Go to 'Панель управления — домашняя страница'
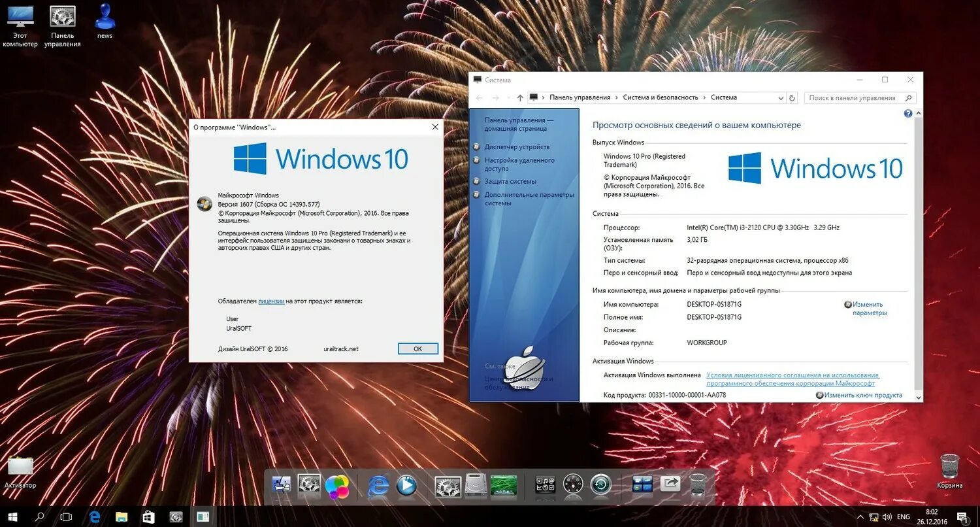Image resolution: width=980 pixels, height=527 pixels. pos(519,124)
